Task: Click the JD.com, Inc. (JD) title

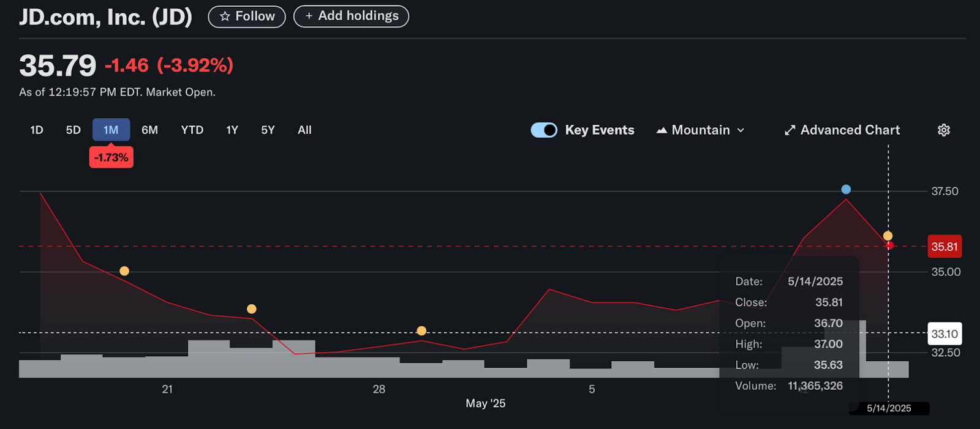Action: click(106, 17)
